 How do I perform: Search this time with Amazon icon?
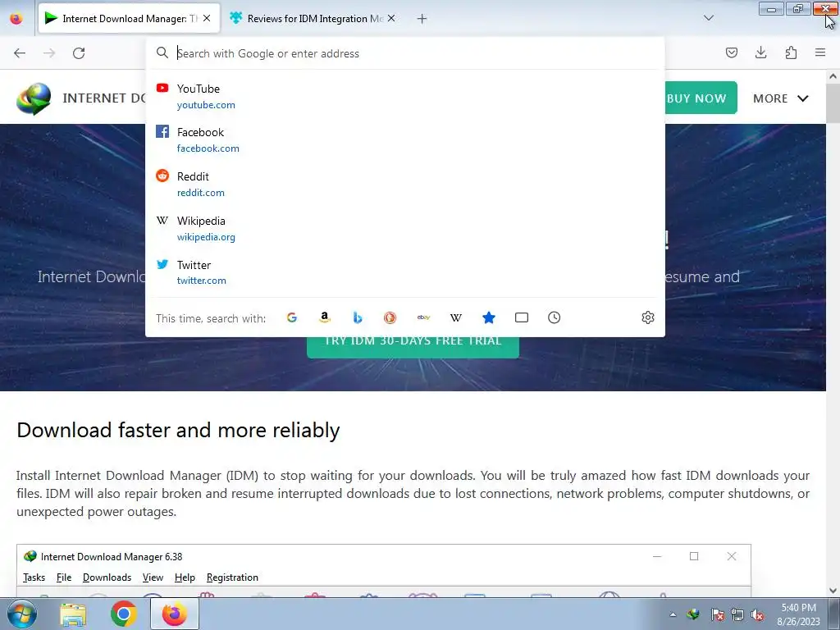324,317
